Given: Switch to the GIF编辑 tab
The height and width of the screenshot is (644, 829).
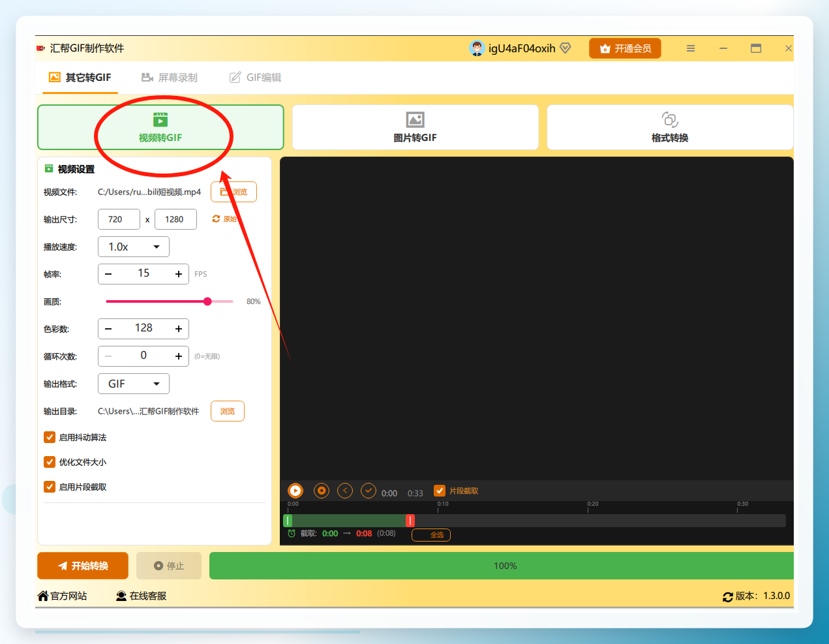Looking at the screenshot, I should pos(255,78).
